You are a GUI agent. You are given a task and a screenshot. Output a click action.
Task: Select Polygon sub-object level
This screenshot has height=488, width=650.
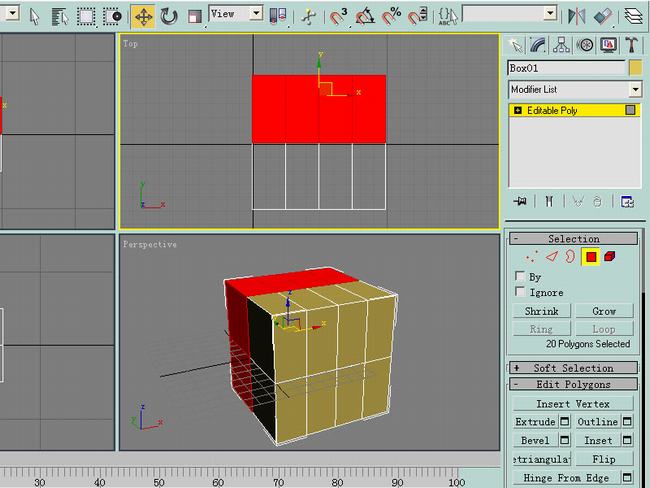tap(591, 257)
